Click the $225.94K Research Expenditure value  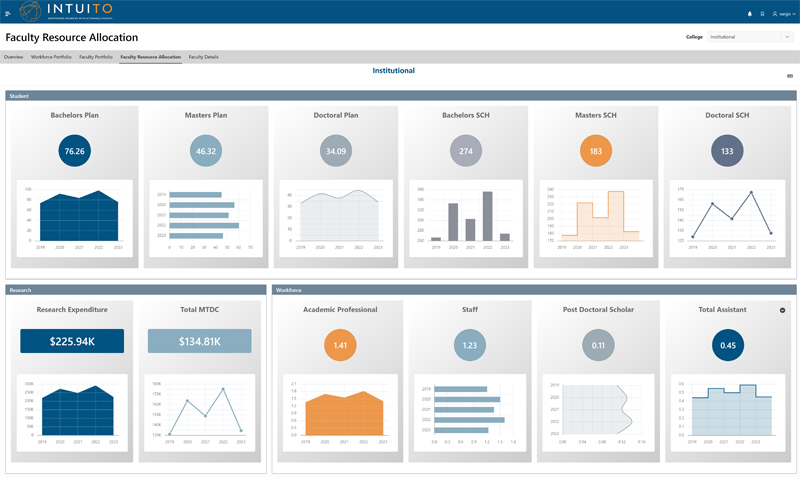(72, 341)
